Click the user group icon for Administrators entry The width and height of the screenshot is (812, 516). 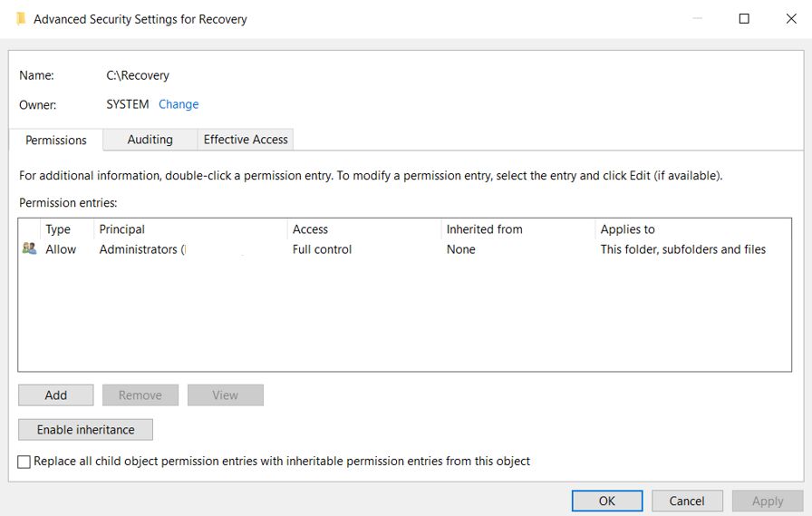(30, 249)
